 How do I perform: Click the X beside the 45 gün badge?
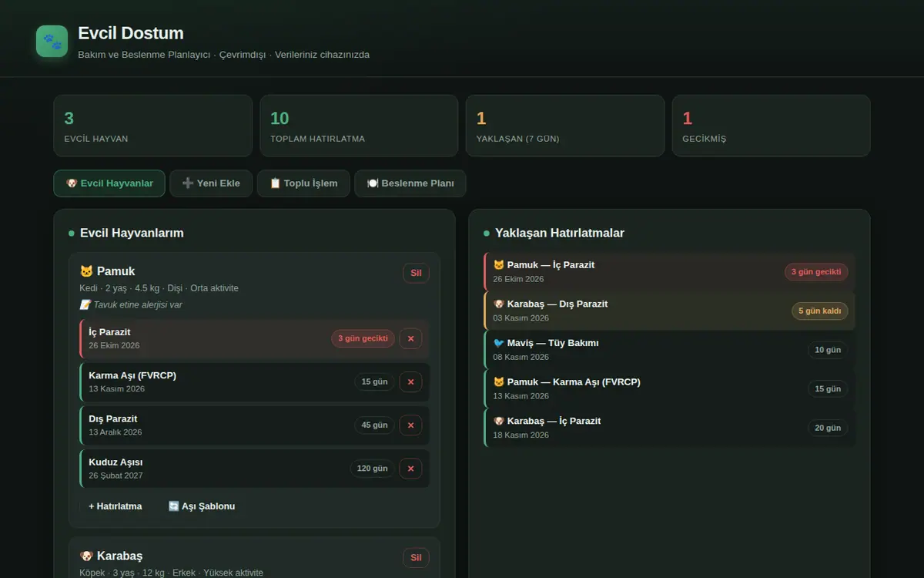[x=410, y=425]
